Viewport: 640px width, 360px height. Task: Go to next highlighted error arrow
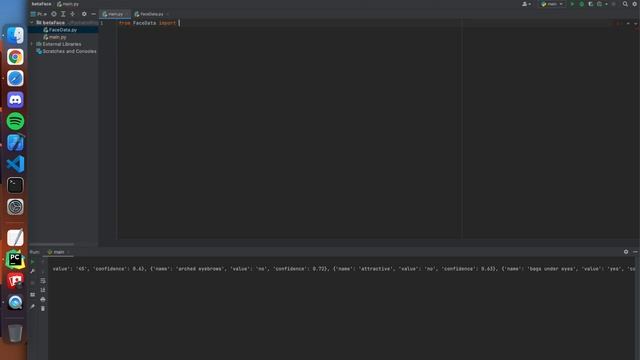pos(635,23)
